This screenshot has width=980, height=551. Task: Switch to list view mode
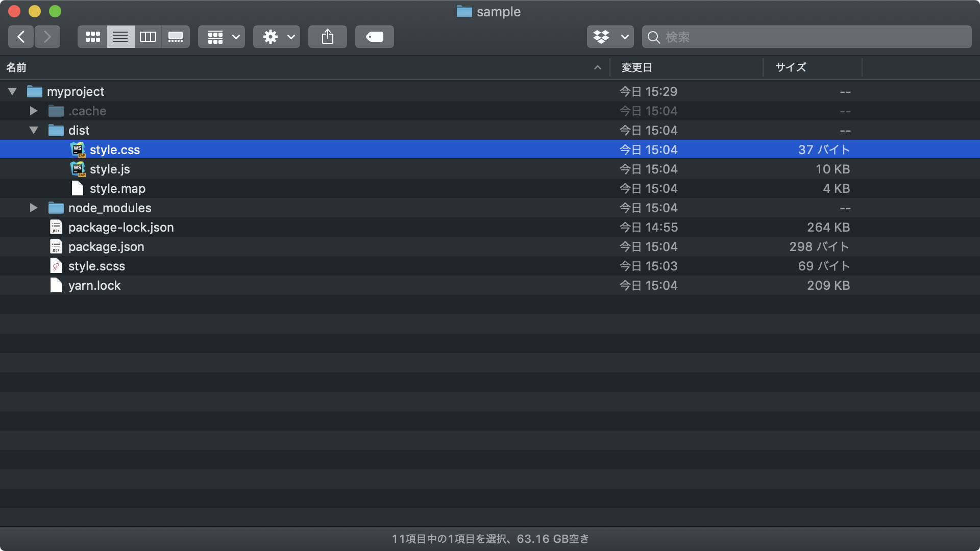click(x=120, y=37)
